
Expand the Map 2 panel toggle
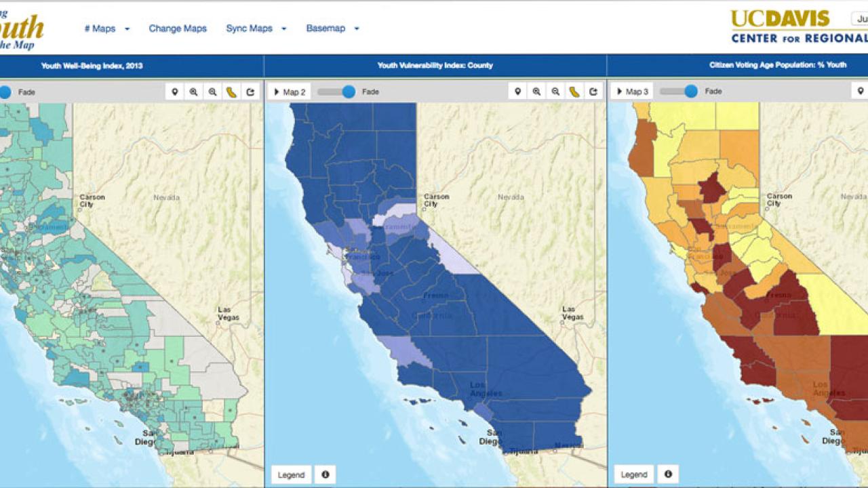[x=289, y=91]
